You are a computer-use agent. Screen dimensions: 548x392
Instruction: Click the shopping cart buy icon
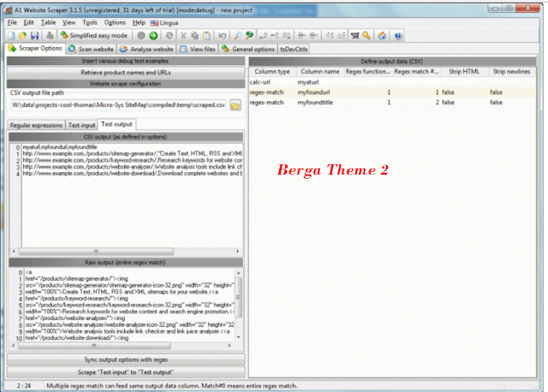point(354,36)
